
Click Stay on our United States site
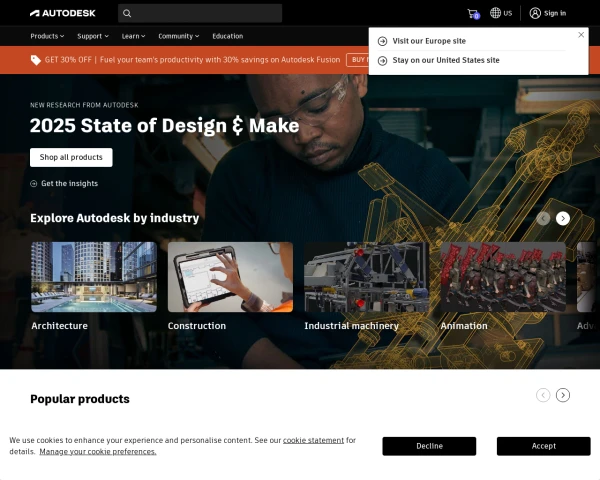[x=446, y=60]
